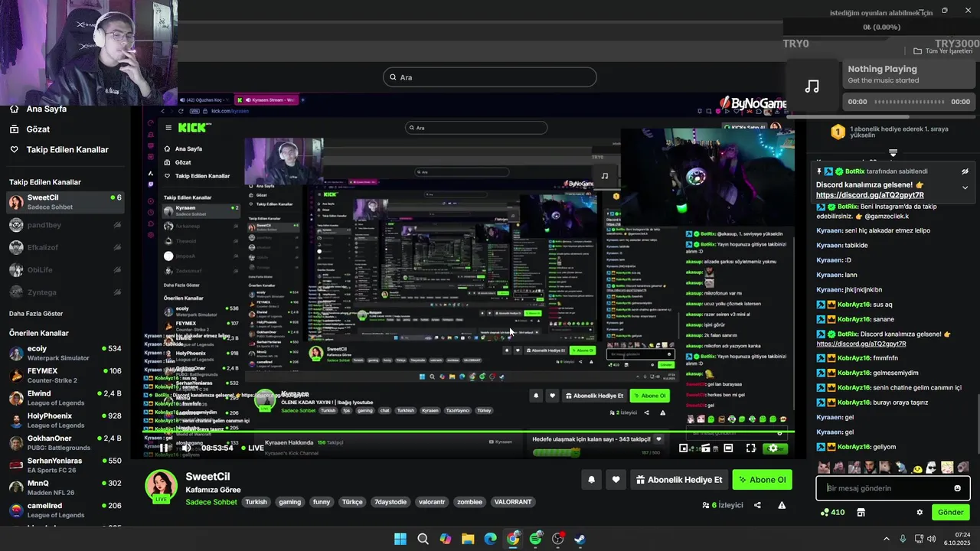Click the music note album icon
980x551 pixels.
(x=812, y=86)
